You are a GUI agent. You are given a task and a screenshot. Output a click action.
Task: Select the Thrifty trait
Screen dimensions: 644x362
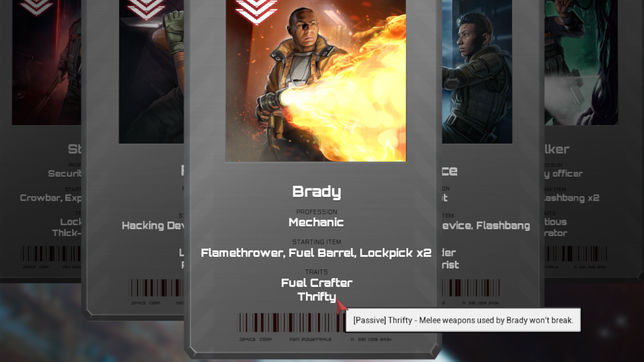click(317, 296)
